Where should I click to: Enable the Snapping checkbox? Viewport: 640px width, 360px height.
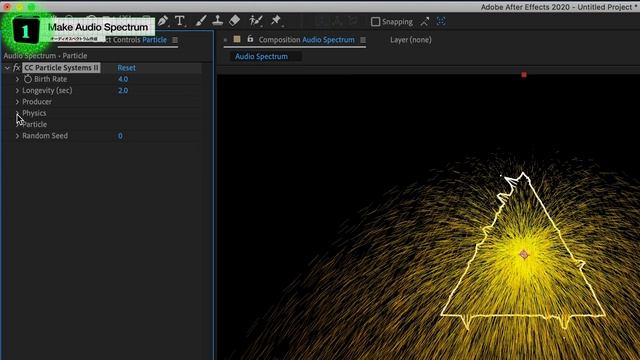pyautogui.click(x=376, y=22)
